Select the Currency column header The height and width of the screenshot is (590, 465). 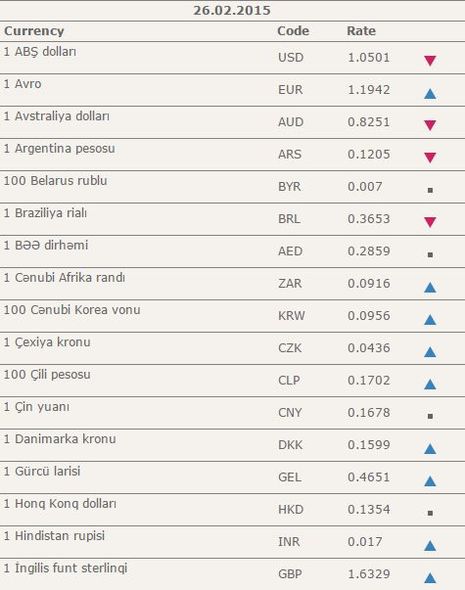point(34,31)
